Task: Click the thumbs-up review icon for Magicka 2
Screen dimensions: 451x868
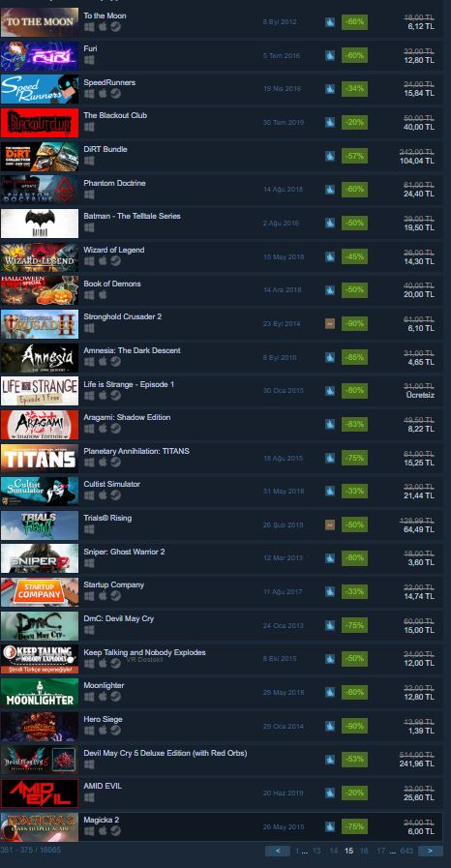Action: point(330,826)
